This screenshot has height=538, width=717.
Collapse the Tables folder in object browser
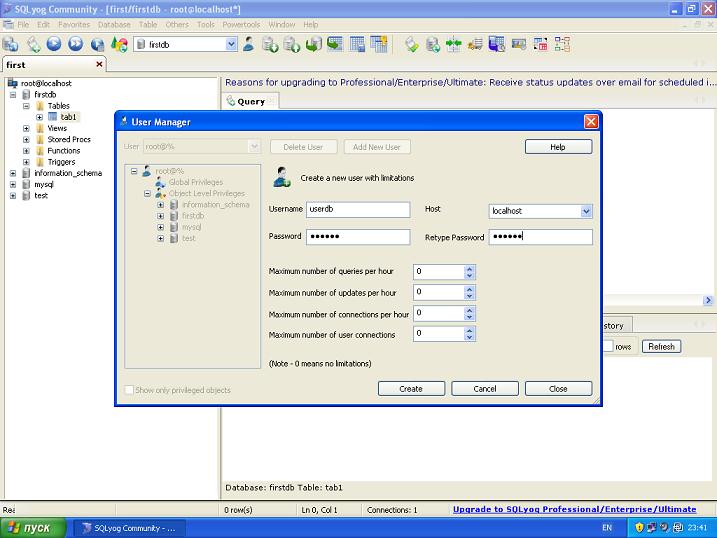(x=26, y=106)
